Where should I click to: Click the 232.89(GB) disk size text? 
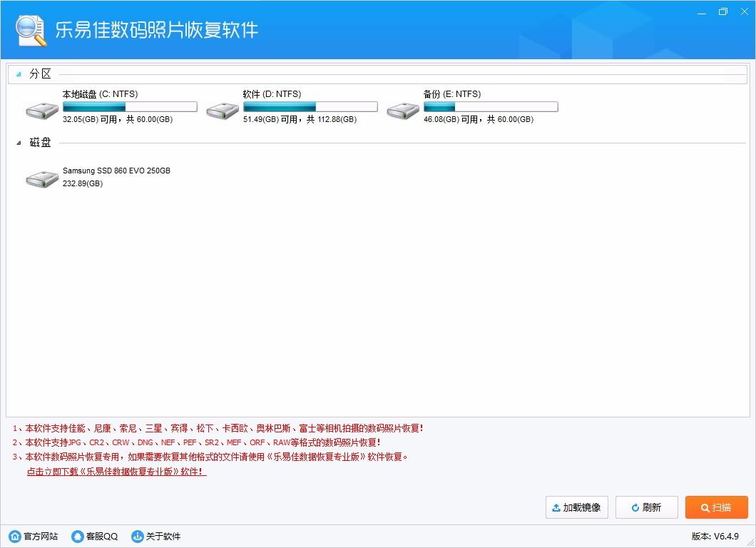click(x=83, y=183)
